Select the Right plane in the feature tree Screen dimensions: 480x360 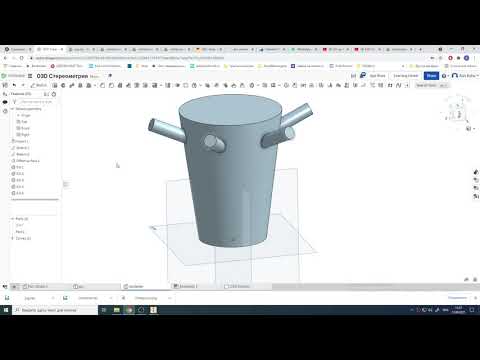(x=23, y=135)
